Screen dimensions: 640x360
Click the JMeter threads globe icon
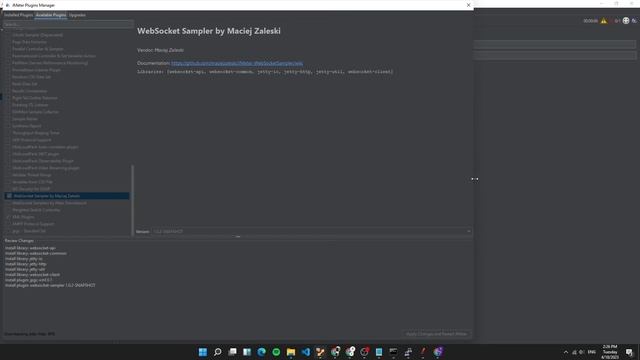point(626,20)
